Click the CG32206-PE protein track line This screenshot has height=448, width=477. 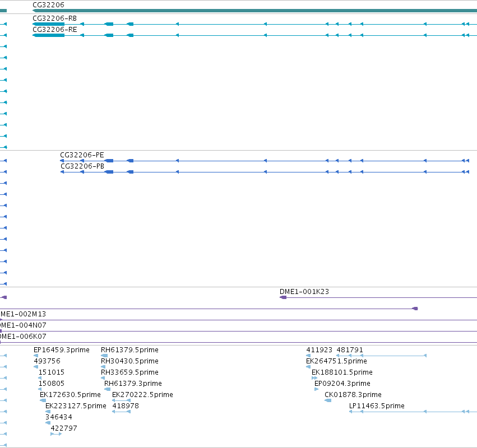(265, 161)
